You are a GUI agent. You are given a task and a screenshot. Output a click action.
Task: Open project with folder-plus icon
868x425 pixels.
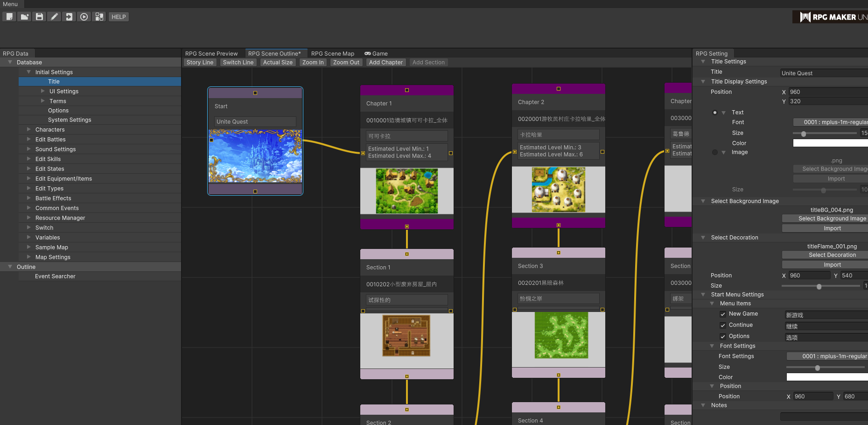pos(24,17)
